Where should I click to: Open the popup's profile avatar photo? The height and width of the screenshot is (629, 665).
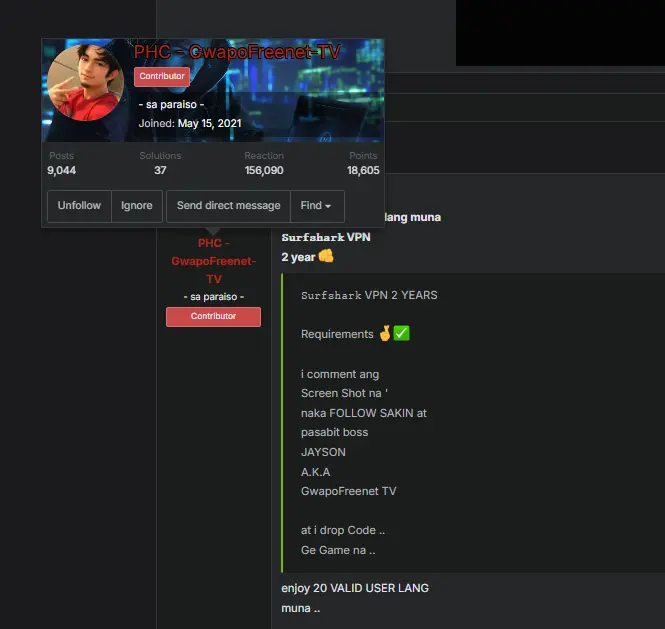[86, 82]
